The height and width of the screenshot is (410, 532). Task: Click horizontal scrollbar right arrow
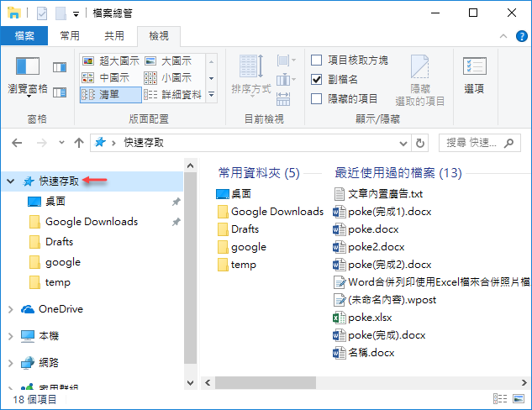524,382
